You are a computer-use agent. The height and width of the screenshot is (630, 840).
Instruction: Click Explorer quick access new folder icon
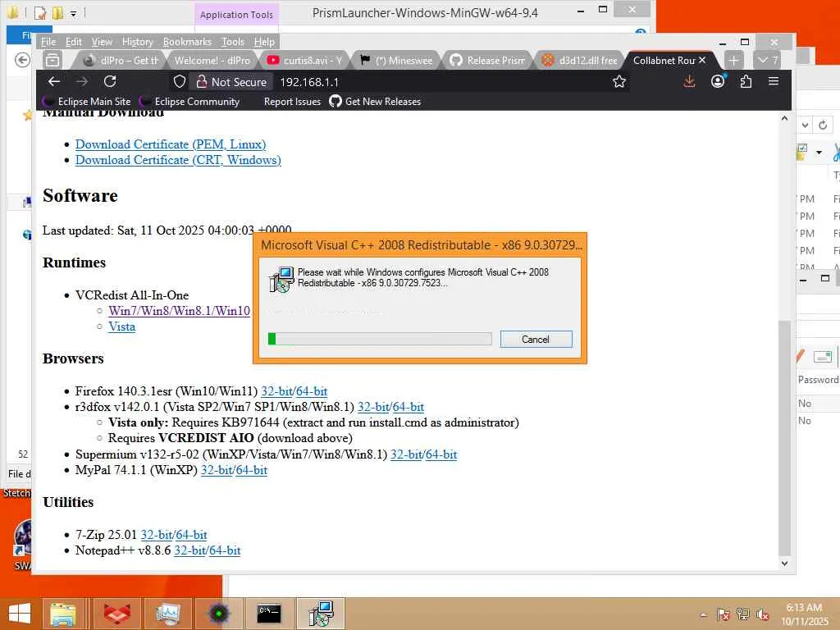[57, 12]
